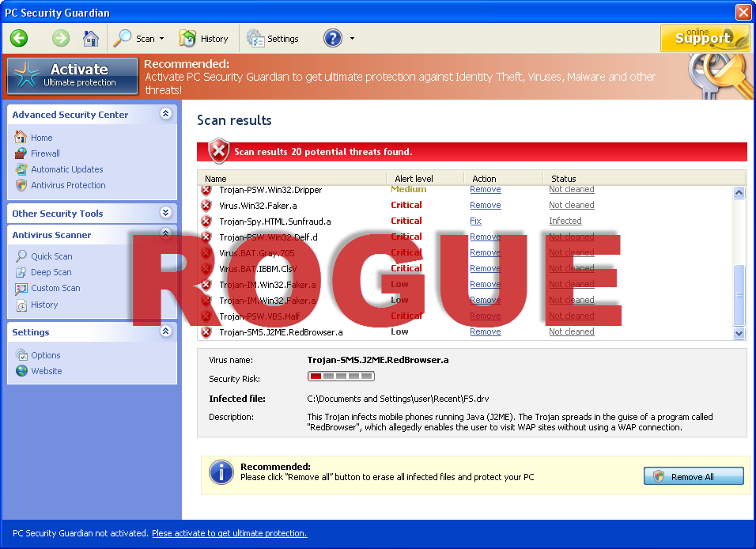
Task: Collapse the Advanced Security Center panel
Action: (x=166, y=114)
